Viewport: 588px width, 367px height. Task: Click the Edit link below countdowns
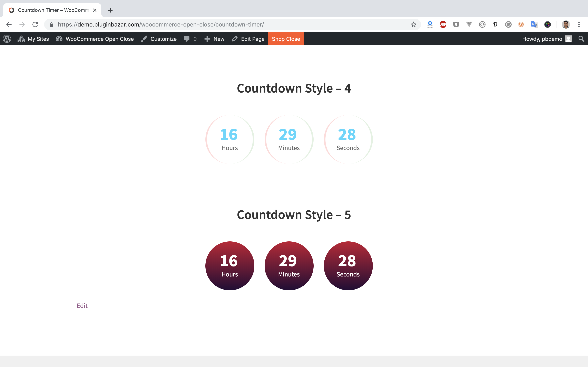(82, 306)
